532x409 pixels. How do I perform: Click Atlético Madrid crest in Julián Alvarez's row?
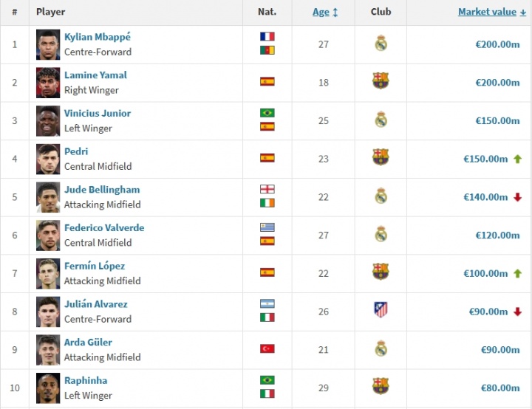tap(381, 311)
